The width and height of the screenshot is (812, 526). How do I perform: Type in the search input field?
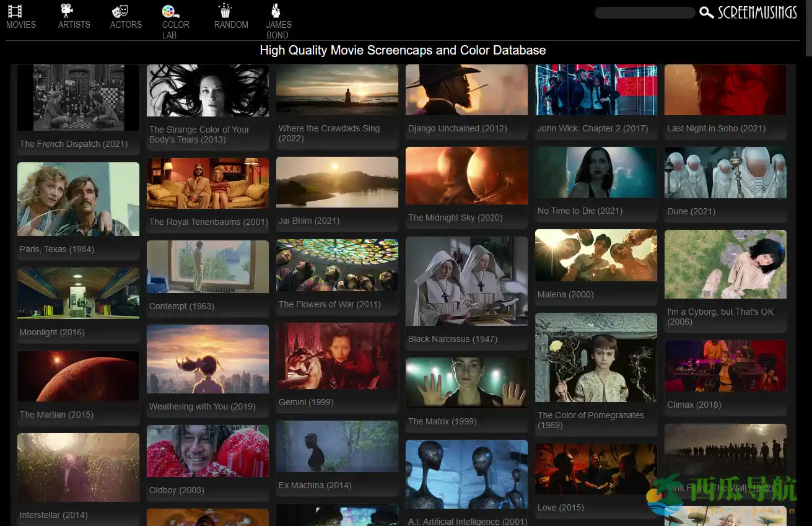tap(644, 12)
